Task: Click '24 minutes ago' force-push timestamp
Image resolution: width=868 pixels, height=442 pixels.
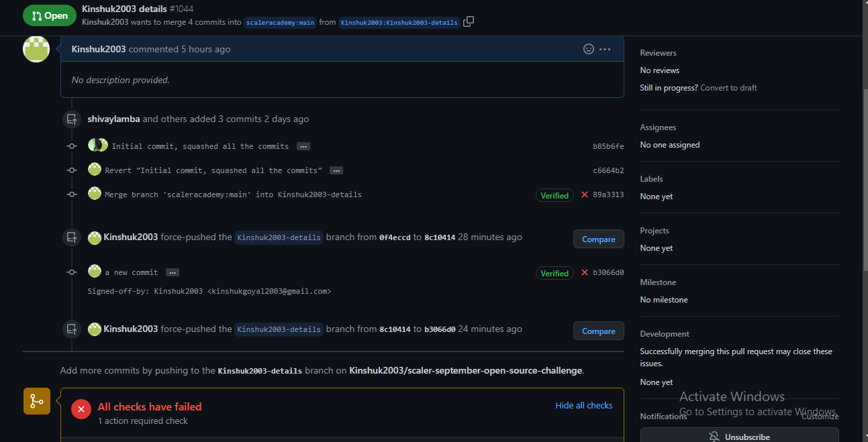Action: [x=490, y=329]
